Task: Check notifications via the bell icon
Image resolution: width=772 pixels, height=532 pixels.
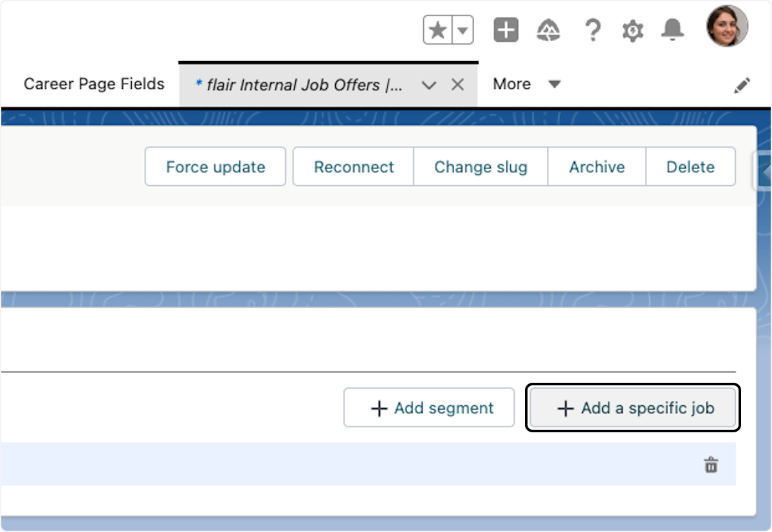Action: tap(672, 30)
